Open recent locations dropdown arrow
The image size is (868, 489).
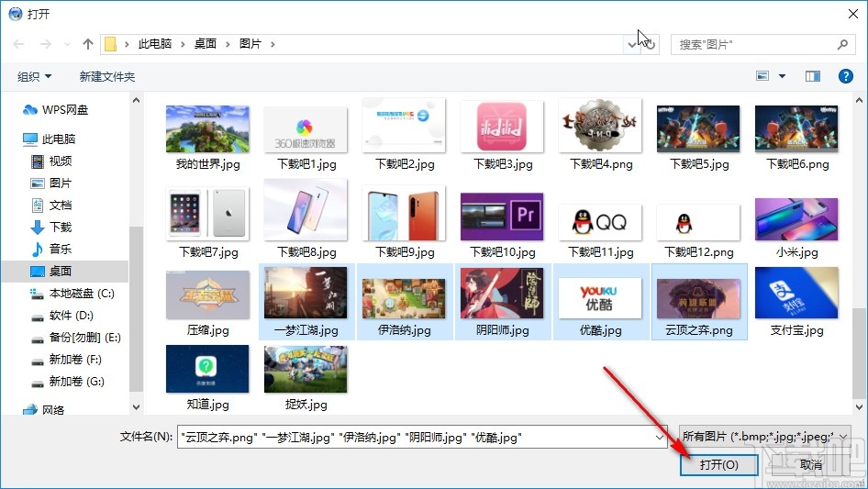point(67,44)
